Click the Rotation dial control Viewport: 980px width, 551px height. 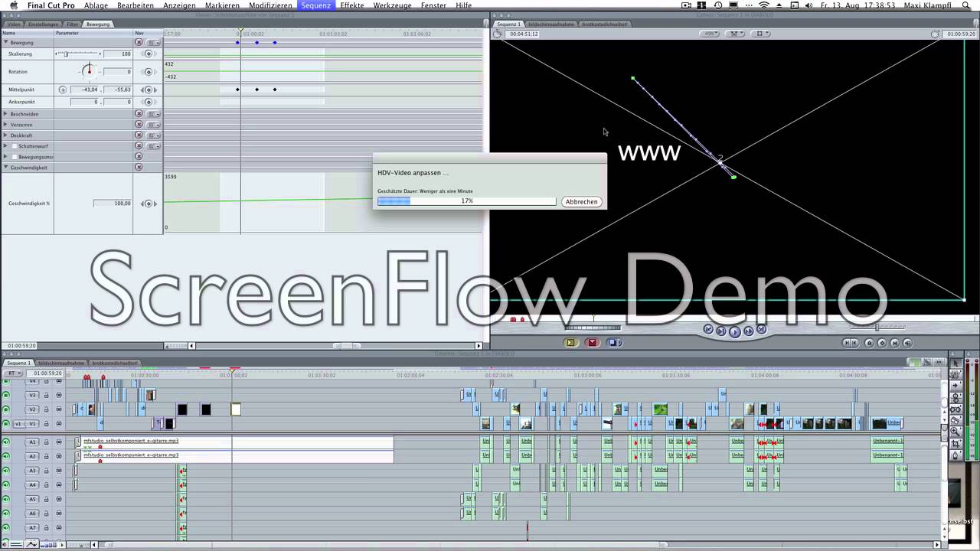coord(89,71)
